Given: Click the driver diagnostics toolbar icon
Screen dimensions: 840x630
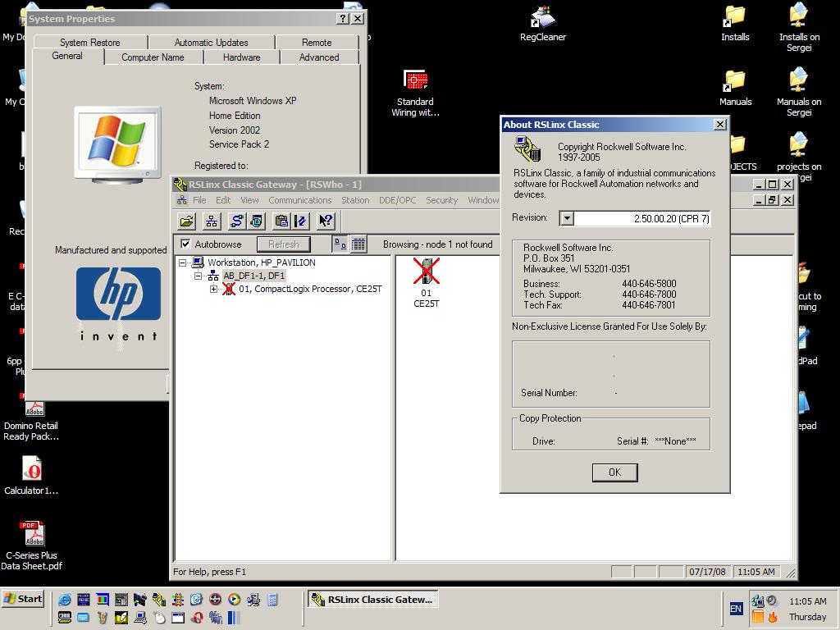Looking at the screenshot, I should [257, 221].
